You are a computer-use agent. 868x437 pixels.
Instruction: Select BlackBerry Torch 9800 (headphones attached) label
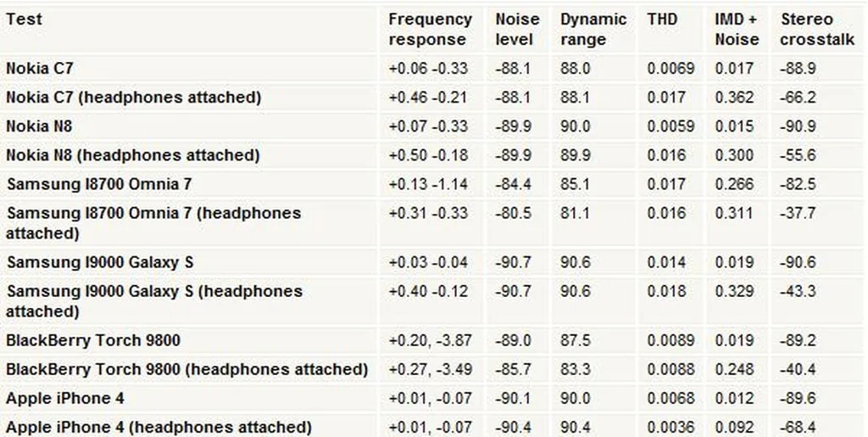(186, 369)
